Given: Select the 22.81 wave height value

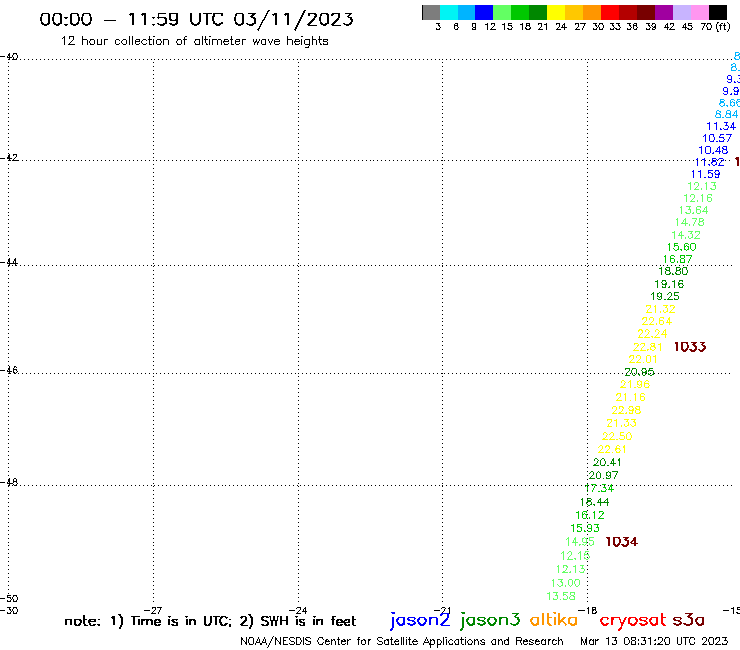Looking at the screenshot, I should tap(648, 347).
